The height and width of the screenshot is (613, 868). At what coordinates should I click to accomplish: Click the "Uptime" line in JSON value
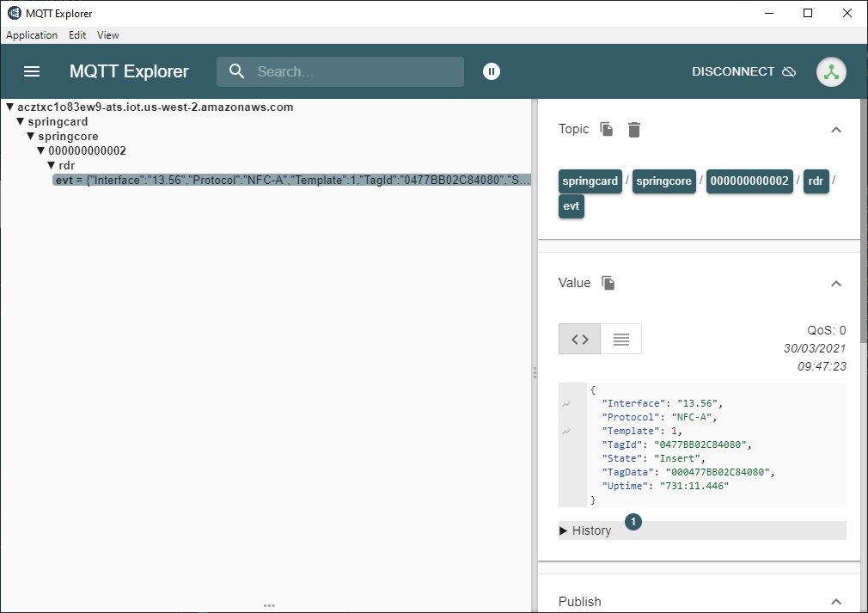(x=665, y=486)
